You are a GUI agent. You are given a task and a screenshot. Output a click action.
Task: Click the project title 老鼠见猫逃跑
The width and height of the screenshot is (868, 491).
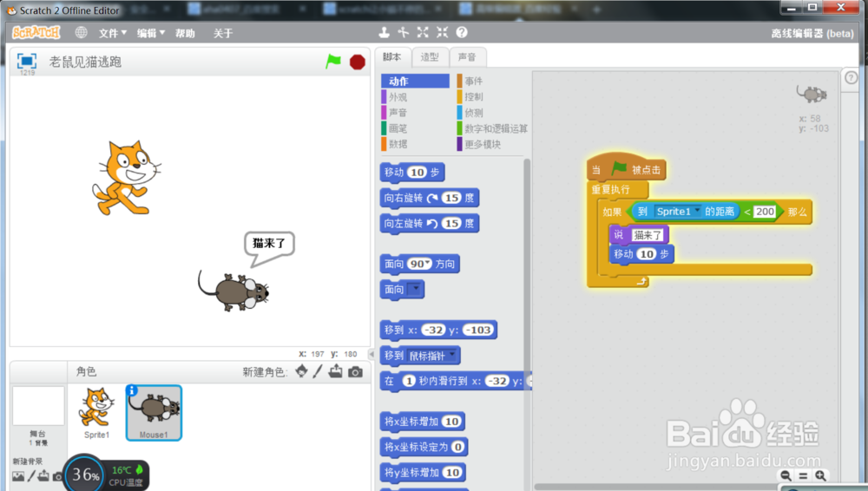[85, 62]
